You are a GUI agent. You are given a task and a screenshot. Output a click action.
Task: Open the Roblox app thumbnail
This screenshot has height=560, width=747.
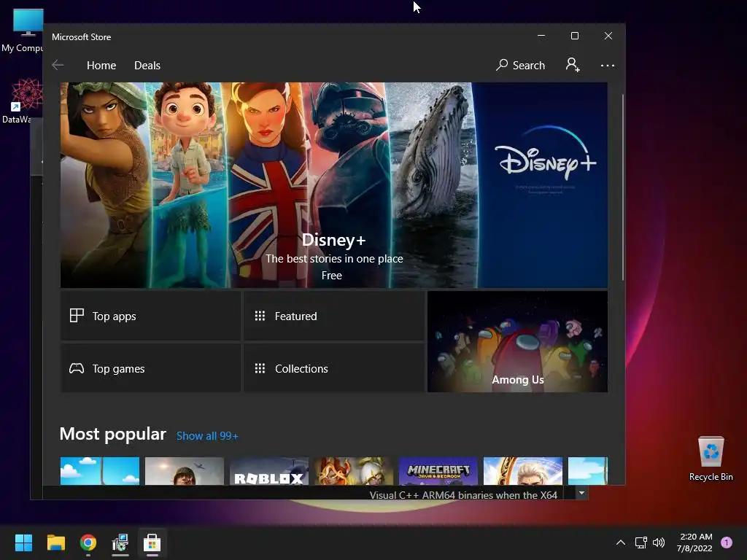269,471
